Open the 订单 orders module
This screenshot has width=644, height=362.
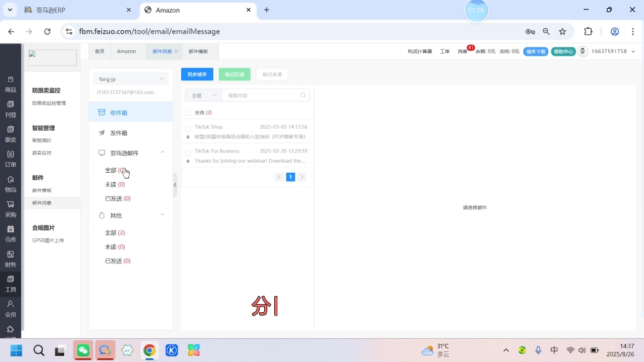11,159
